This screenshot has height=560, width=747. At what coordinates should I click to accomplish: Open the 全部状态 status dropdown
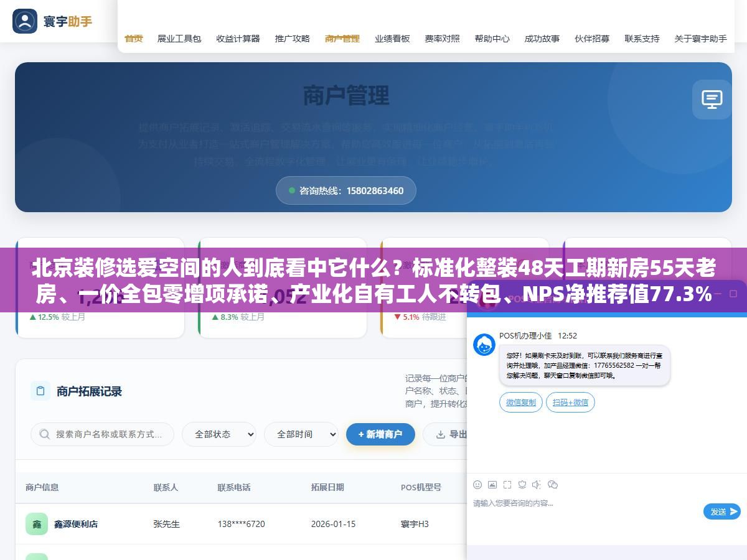point(218,434)
